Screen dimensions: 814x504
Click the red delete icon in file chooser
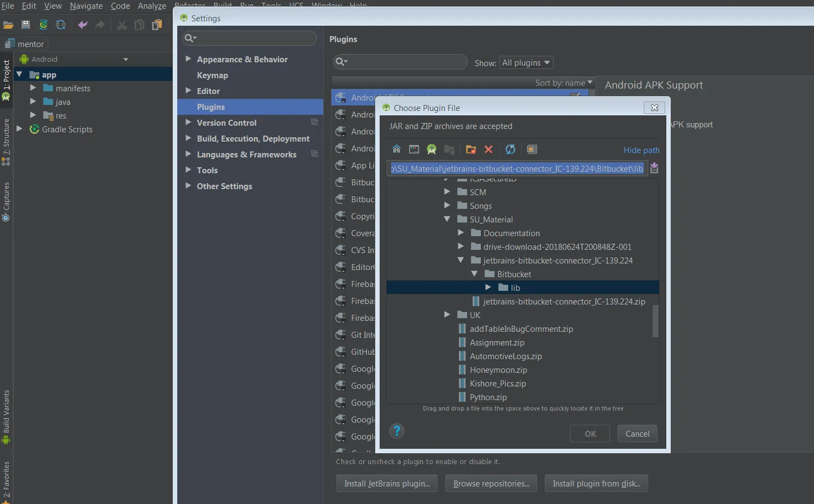pos(489,149)
